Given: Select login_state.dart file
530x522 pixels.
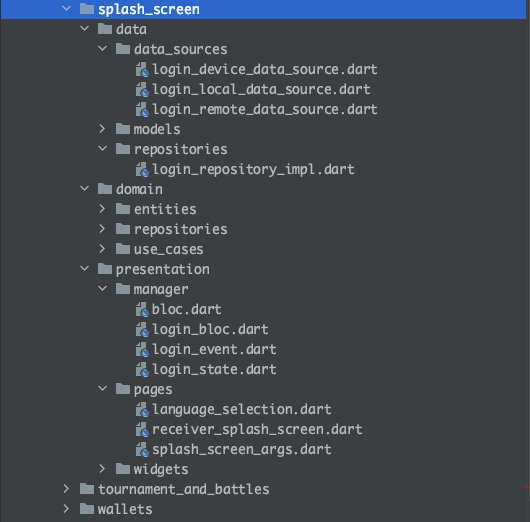Looking at the screenshot, I should click(214, 369).
